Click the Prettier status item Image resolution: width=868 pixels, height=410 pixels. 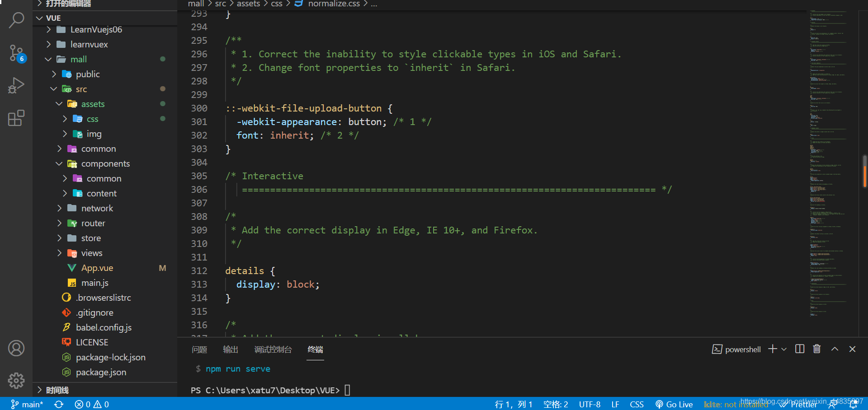[x=798, y=404]
